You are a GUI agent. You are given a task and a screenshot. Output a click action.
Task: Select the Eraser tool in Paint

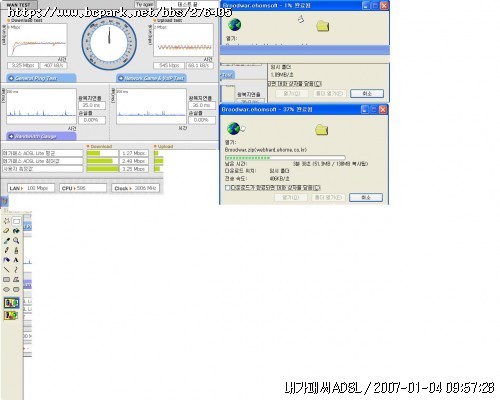tap(6, 231)
